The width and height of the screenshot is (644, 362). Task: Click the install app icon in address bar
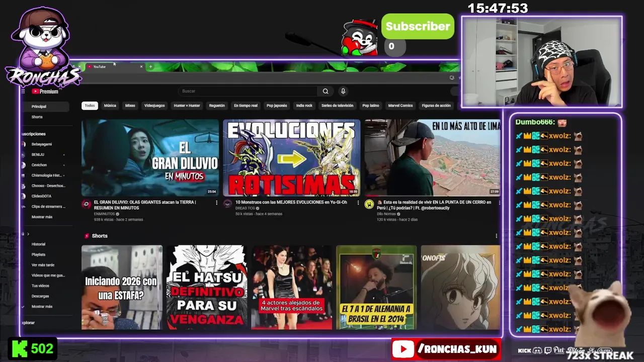(x=452, y=77)
